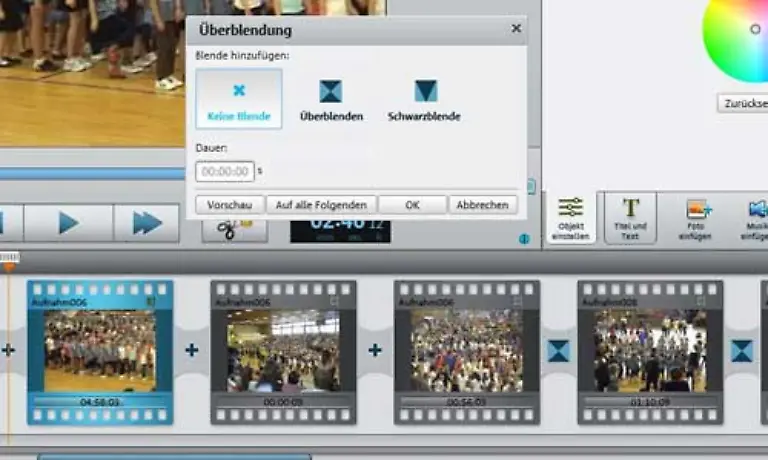Image resolution: width=768 pixels, height=460 pixels.
Task: Confirm the dialog with OK
Action: pyautogui.click(x=412, y=204)
